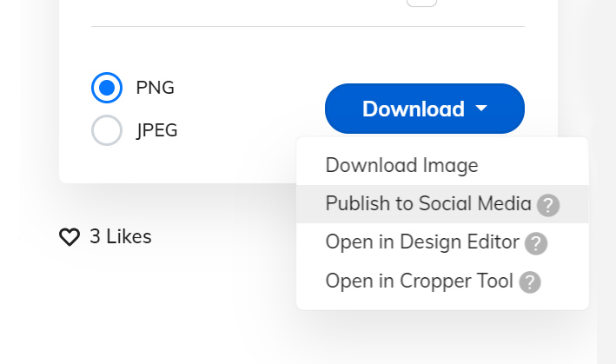Image resolution: width=616 pixels, height=364 pixels.
Task: Click the word Likes beside the heart
Action: 129,236
